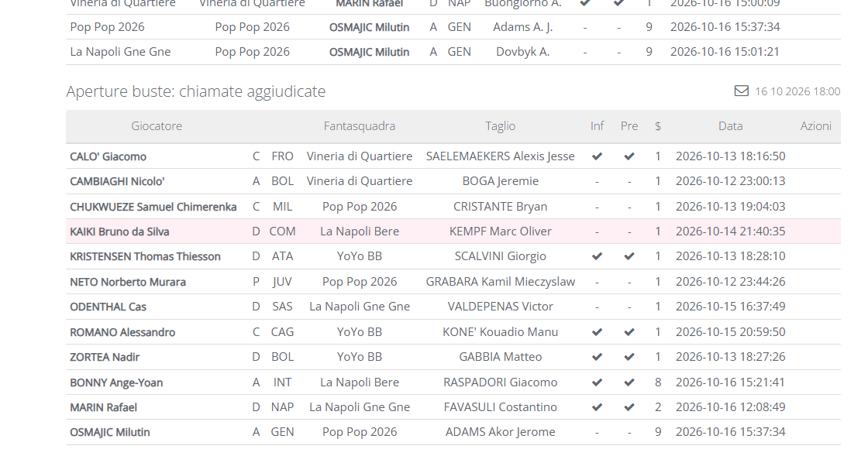This screenshot has width=868, height=463.
Task: Click the Inf checkmark in ROMANO Alessandro row
Action: click(597, 332)
